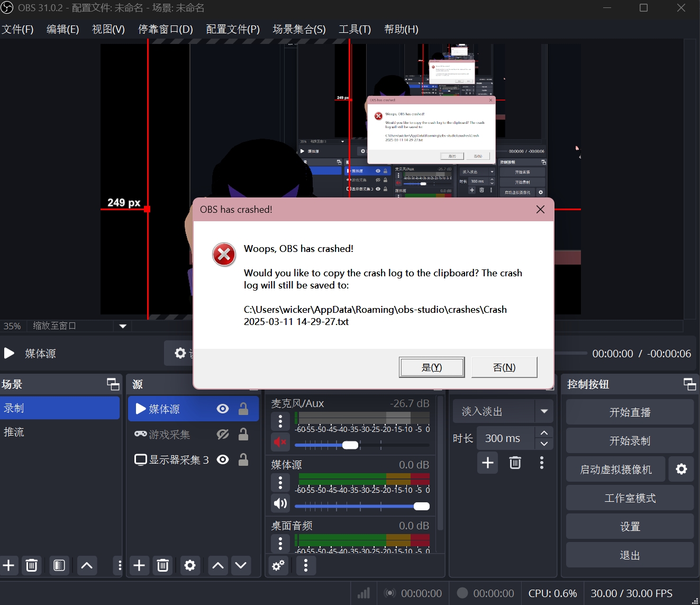
Task: Move scene up
Action: 87,565
